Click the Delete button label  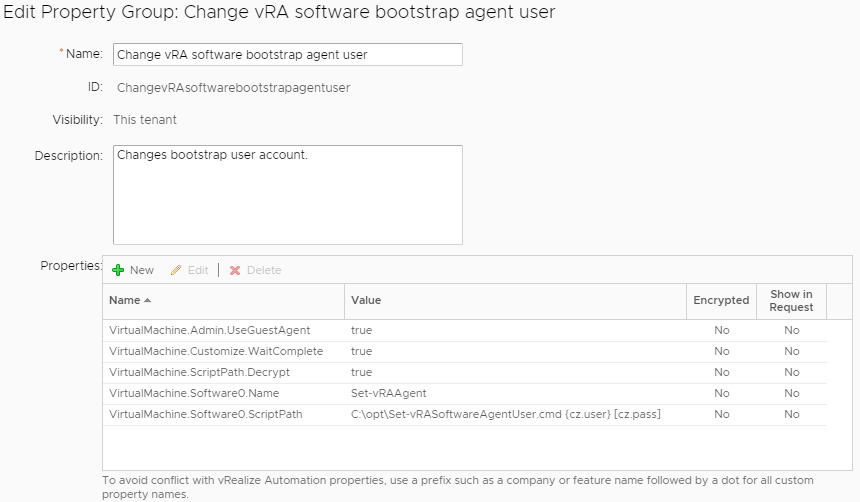click(x=264, y=270)
